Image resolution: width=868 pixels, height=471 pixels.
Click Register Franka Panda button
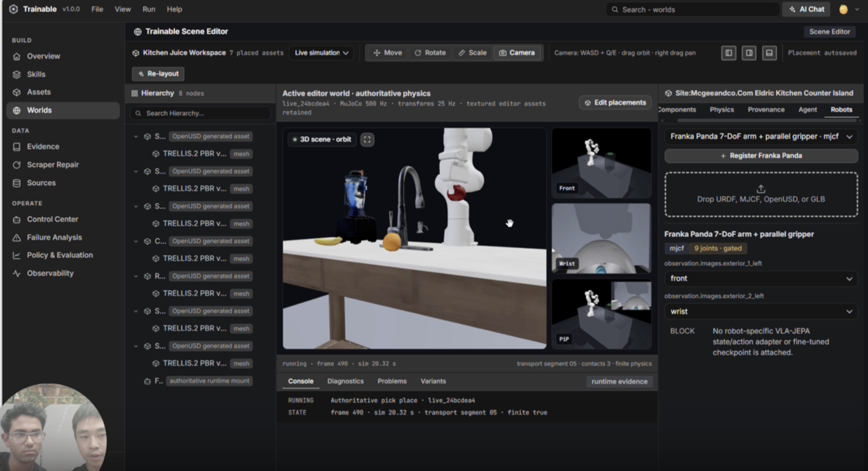click(x=761, y=156)
